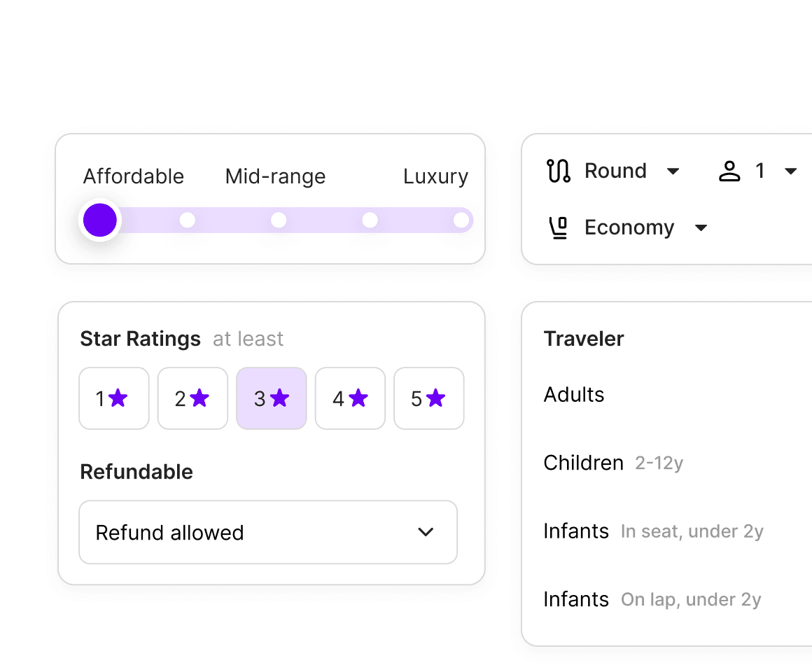Click the seat class icon
This screenshot has height=665, width=812.
click(x=559, y=228)
